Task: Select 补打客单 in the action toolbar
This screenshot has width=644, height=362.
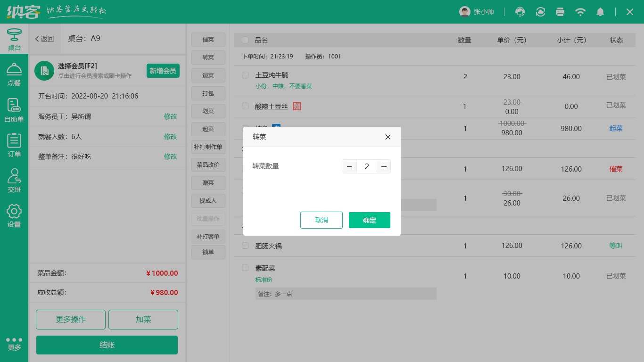Action: [208, 236]
